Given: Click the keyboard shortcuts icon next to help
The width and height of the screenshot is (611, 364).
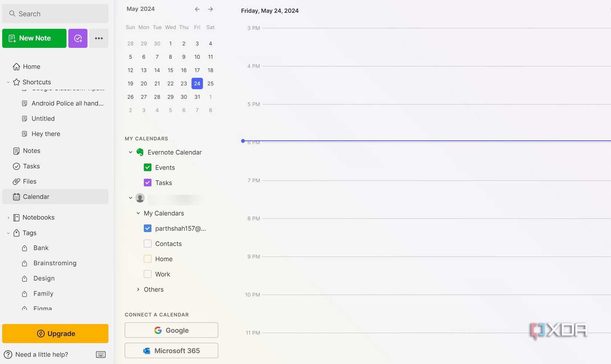Looking at the screenshot, I should pos(100,354).
